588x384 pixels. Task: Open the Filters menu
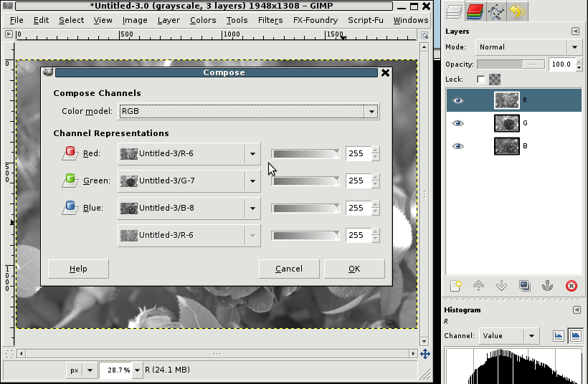pos(270,20)
